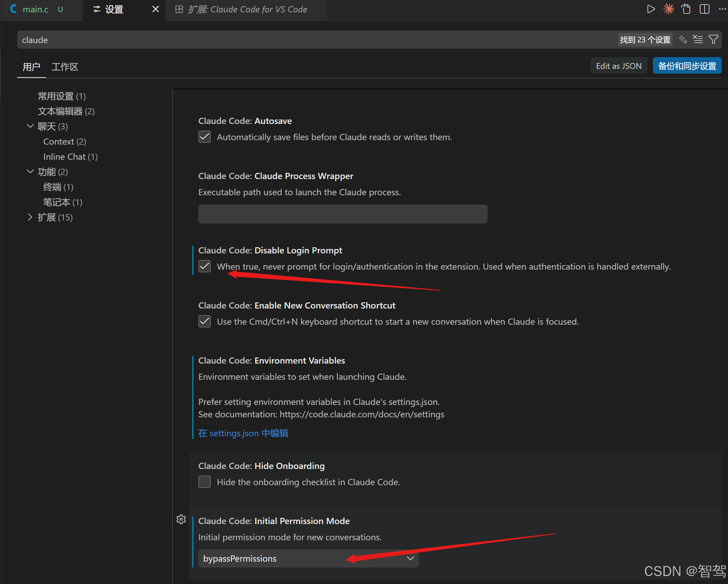This screenshot has height=584, width=728.
Task: Open the settings filter funnel icon
Action: [714, 40]
